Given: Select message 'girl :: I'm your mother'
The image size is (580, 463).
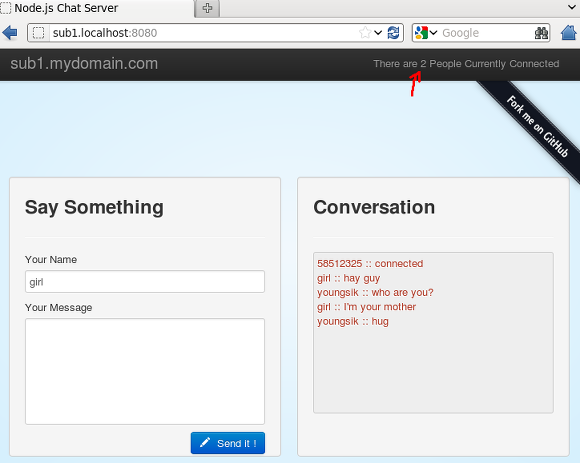Looking at the screenshot, I should (x=366, y=307).
